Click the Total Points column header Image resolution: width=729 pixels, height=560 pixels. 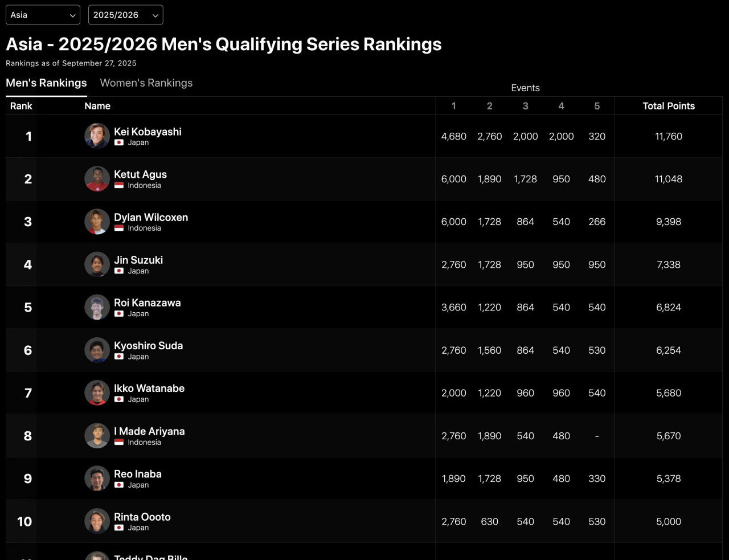[x=669, y=106]
